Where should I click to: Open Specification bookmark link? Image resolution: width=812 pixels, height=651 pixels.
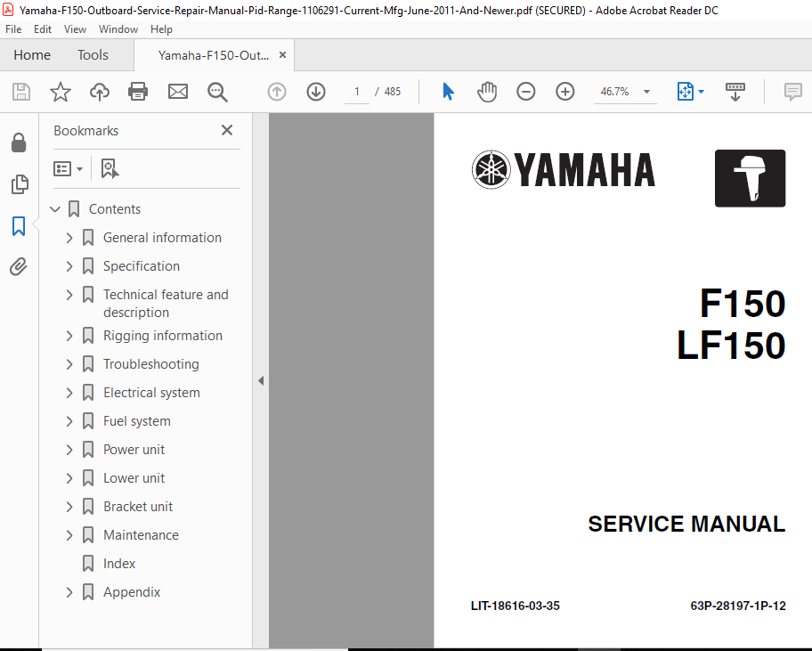pyautogui.click(x=142, y=266)
